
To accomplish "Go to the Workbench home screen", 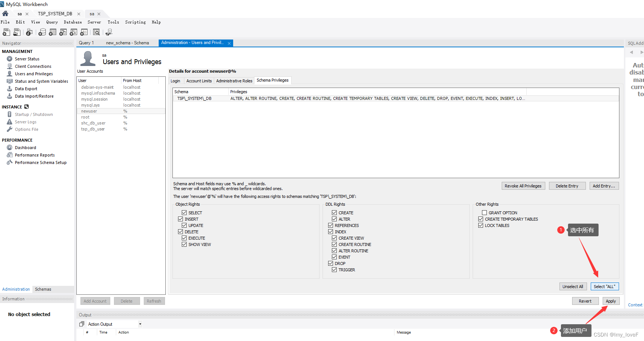I will point(5,13).
